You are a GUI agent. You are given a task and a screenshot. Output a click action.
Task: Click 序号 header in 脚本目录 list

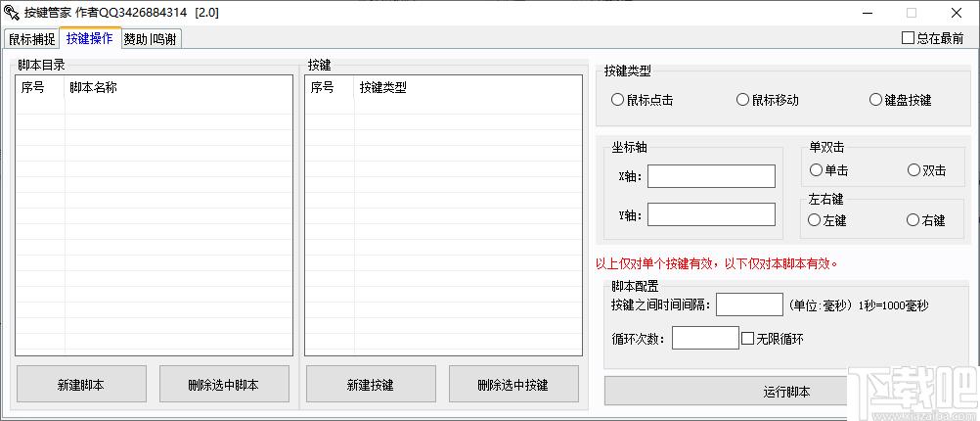click(x=41, y=87)
